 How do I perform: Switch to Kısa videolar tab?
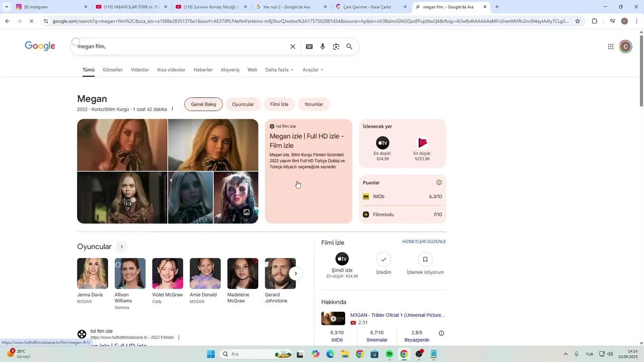pos(171,70)
